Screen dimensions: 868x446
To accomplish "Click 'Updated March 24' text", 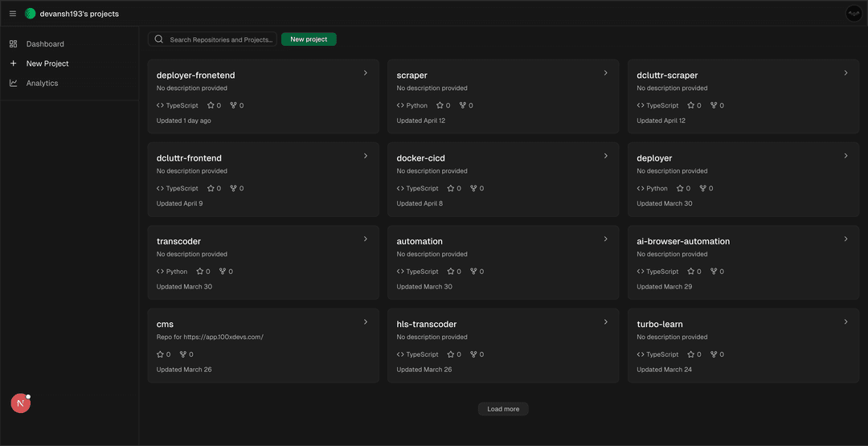I will tap(665, 370).
